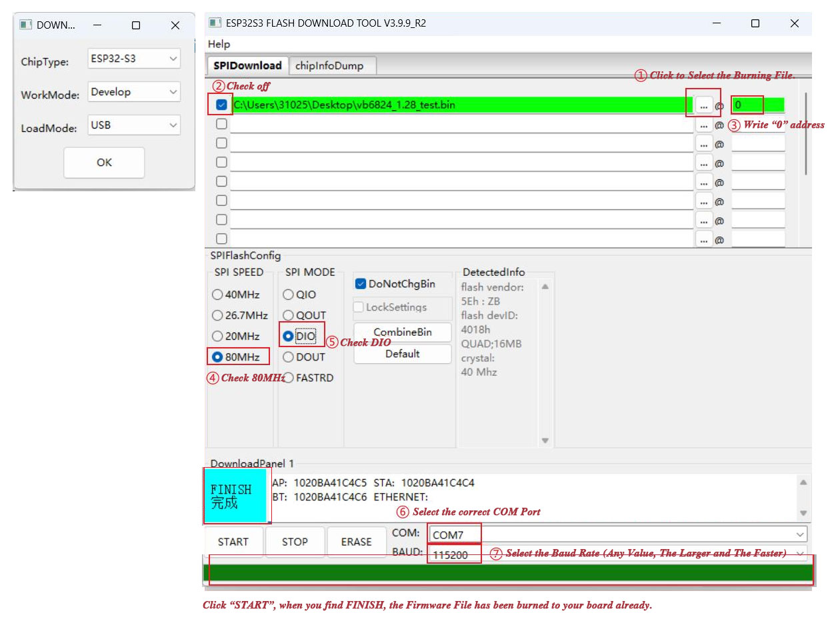
Task: Close the DOWN... dialog window
Action: pyautogui.click(x=175, y=25)
